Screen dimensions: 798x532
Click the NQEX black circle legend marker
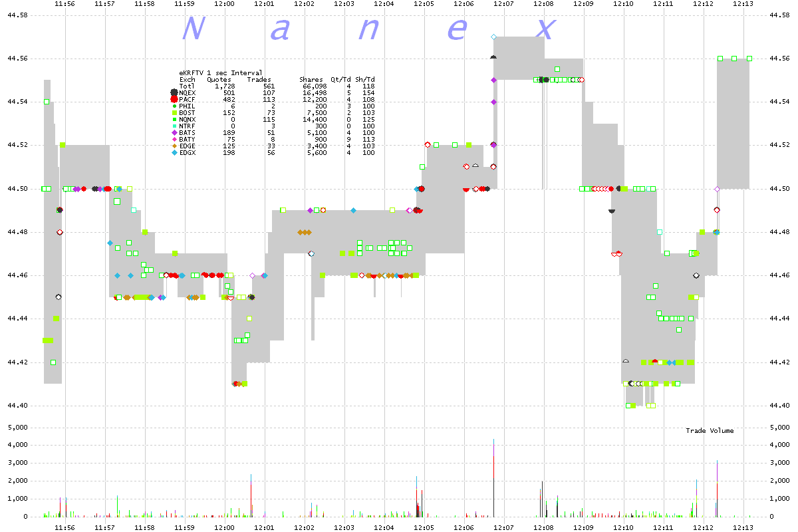pos(174,92)
